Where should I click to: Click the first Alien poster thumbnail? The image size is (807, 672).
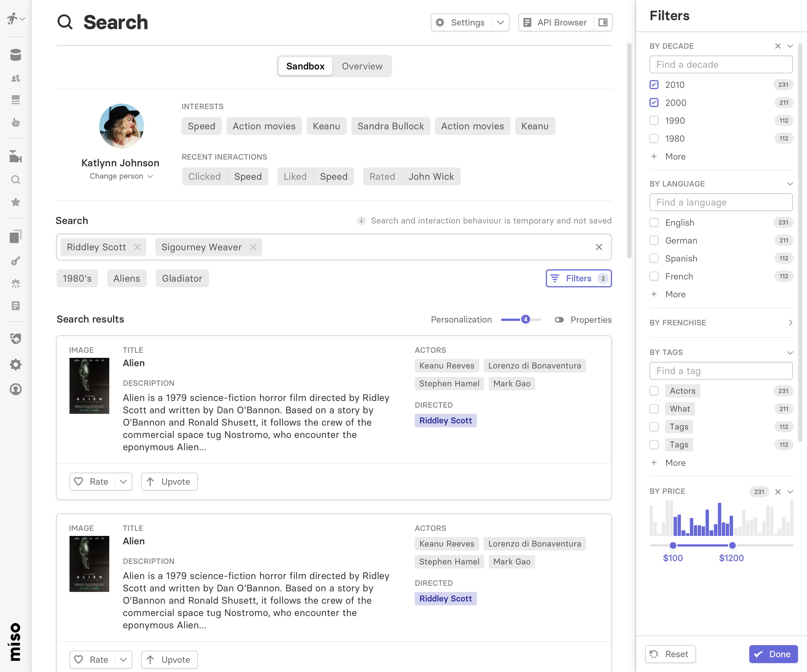coord(89,386)
